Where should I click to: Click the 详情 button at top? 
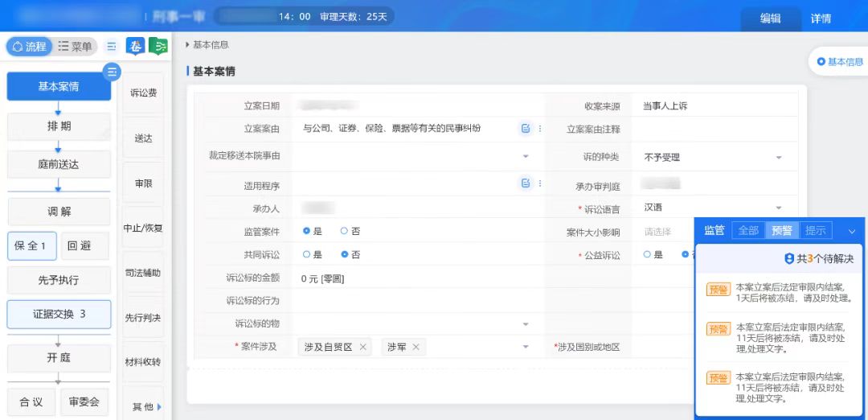pos(821,19)
